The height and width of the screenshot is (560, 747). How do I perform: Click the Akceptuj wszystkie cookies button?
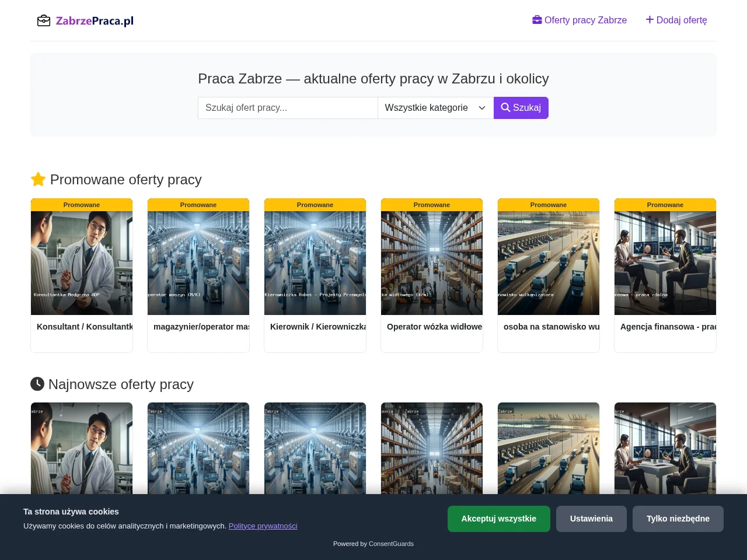click(499, 519)
